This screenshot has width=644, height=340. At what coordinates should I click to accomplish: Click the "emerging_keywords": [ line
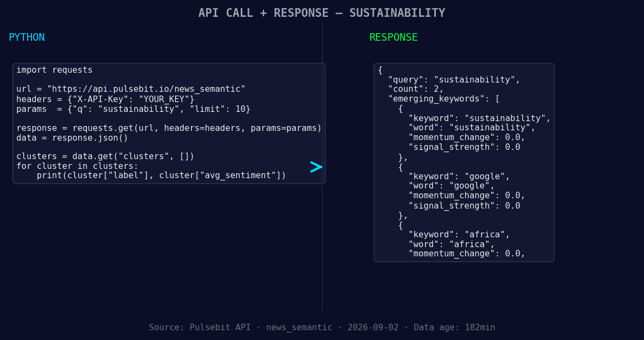[x=444, y=99]
